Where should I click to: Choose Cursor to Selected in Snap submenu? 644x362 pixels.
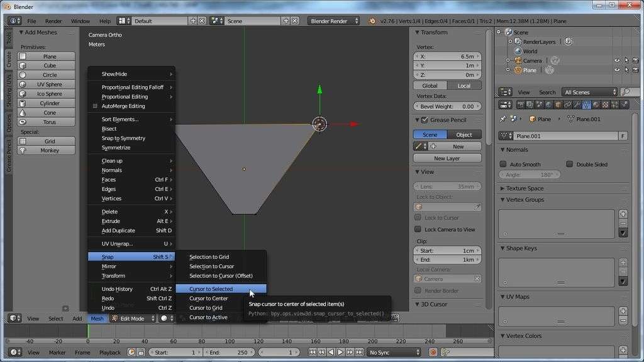(211, 289)
